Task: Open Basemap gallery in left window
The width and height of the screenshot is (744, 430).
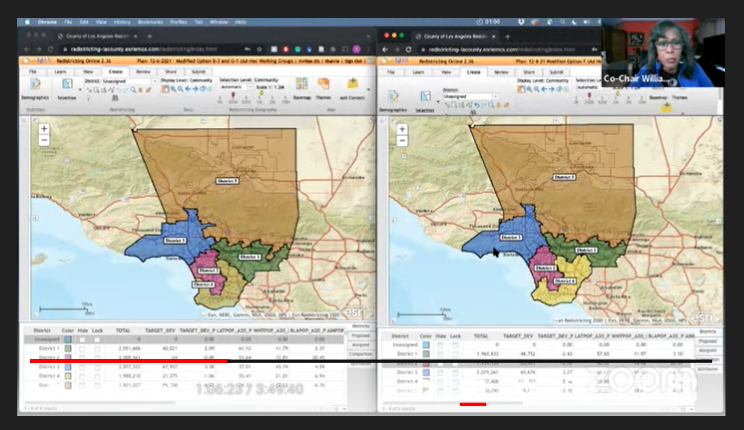Action: pos(302,88)
